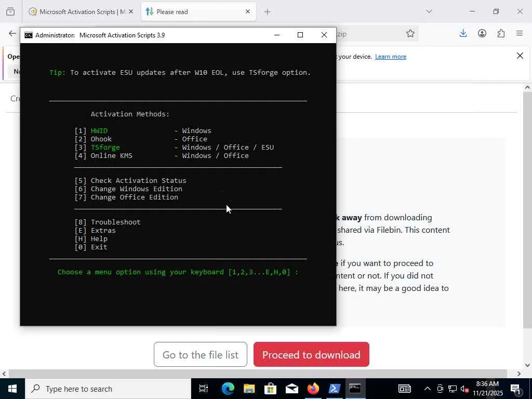Click the Extras line in console
The width and height of the screenshot is (532, 399).
click(95, 230)
